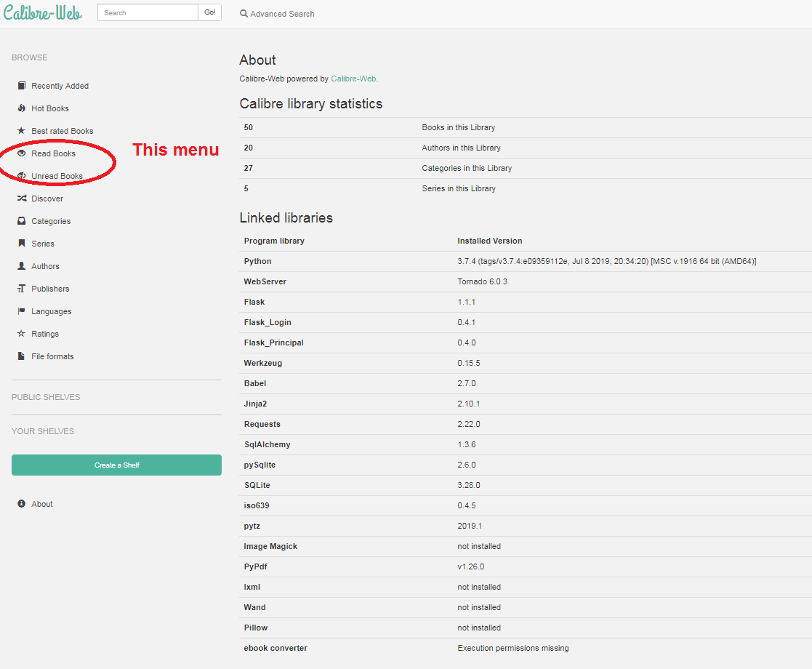Viewport: 812px width, 669px height.
Task: Open Advanced Search
Action: 276,13
